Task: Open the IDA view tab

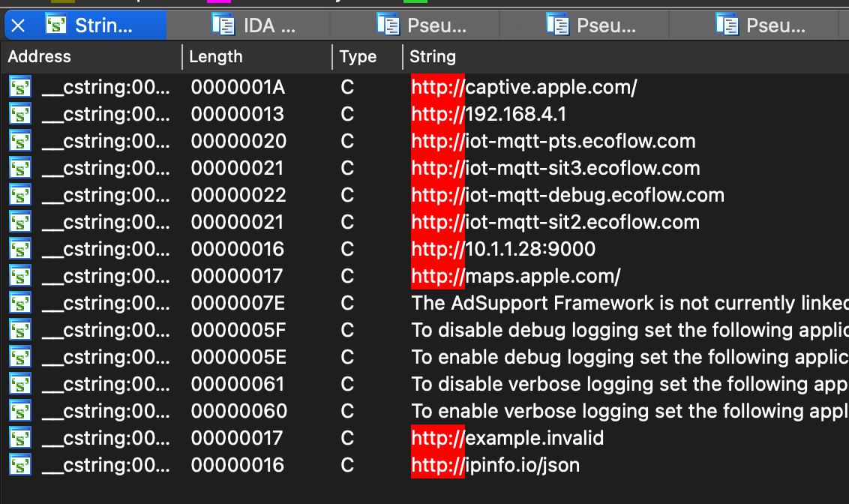Action: (249, 25)
